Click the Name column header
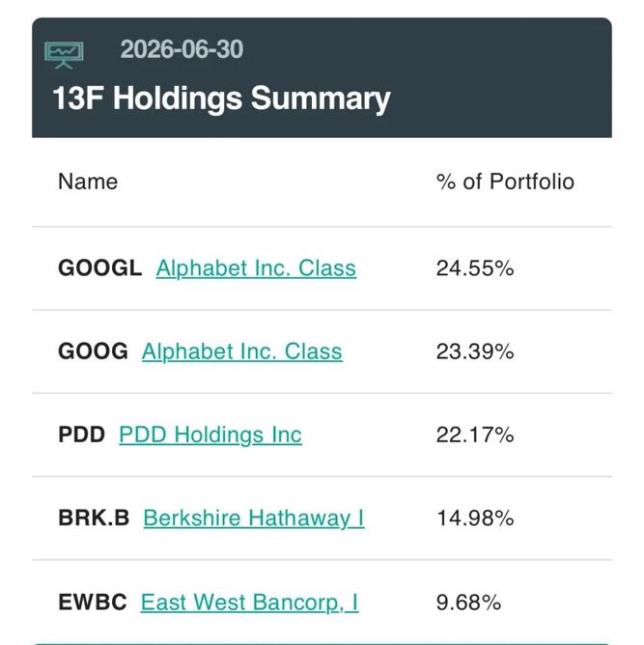This screenshot has height=645, width=644. [x=88, y=182]
